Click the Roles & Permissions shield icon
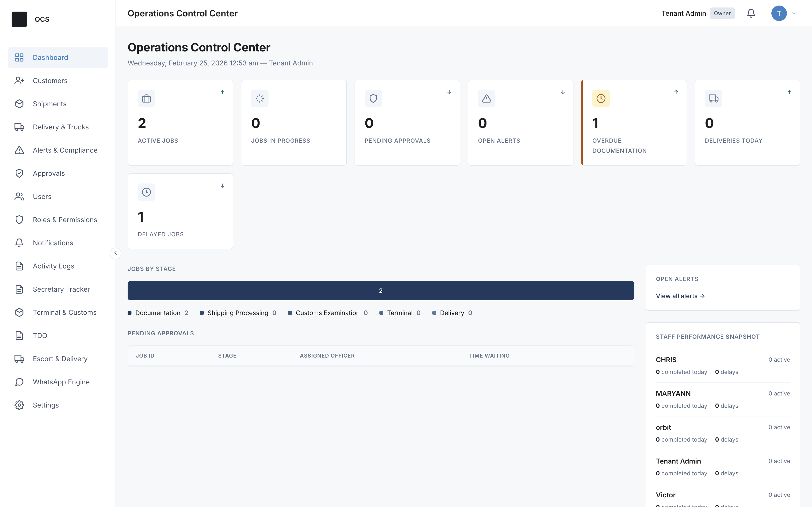This screenshot has width=812, height=507. pos(19,220)
